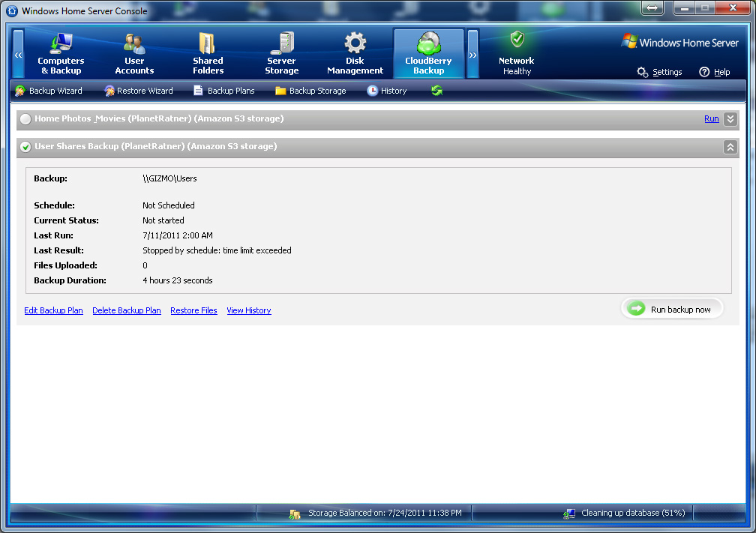Select Home Photos_Movies plan header
The height and width of the screenshot is (533, 756).
[x=377, y=119]
